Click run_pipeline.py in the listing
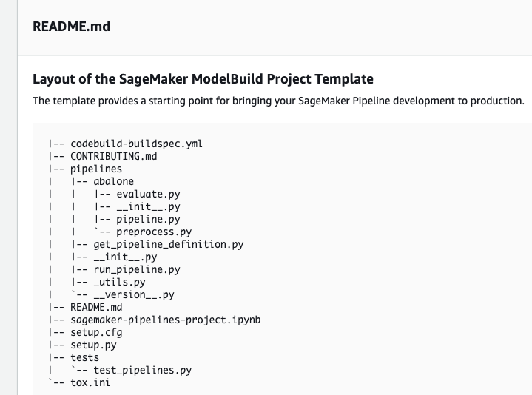 tap(137, 269)
